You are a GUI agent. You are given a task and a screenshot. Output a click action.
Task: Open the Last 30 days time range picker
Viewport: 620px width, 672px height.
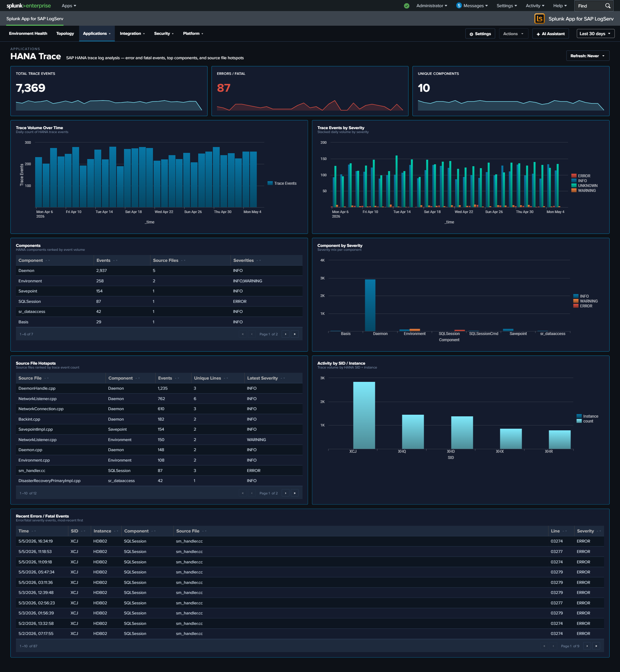click(596, 34)
